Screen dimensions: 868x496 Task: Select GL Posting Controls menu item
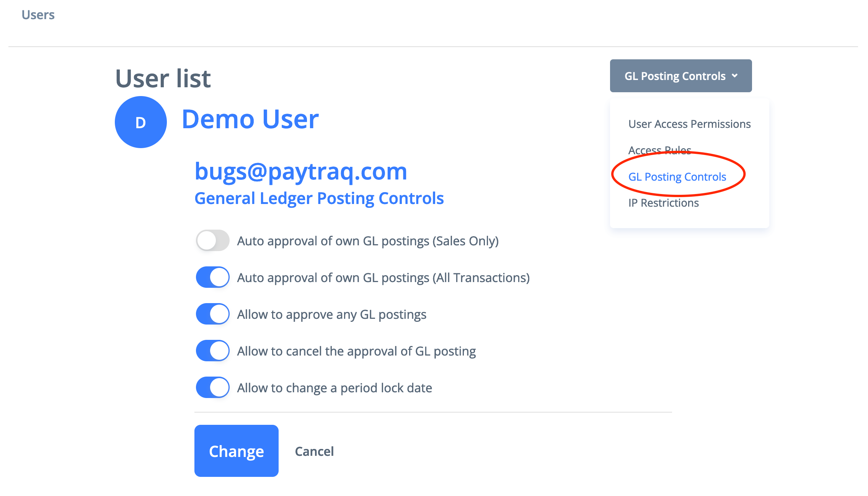tap(677, 177)
